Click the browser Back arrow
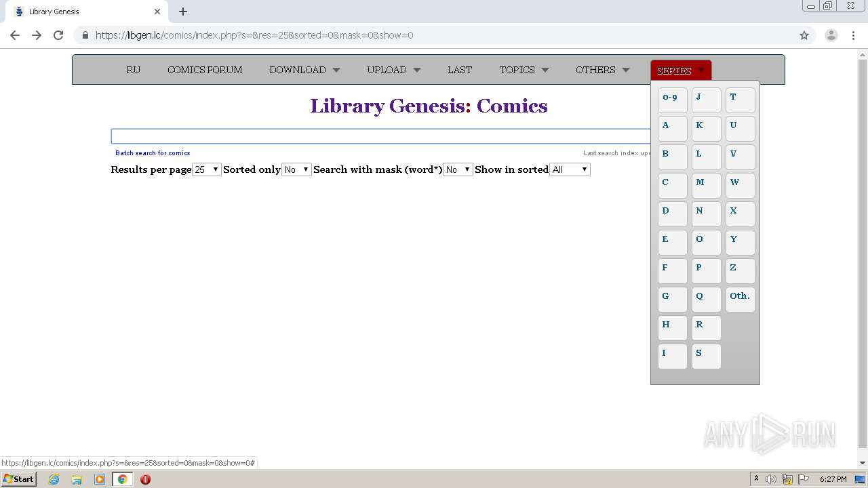Screen dimensions: 868x488 point(15,35)
